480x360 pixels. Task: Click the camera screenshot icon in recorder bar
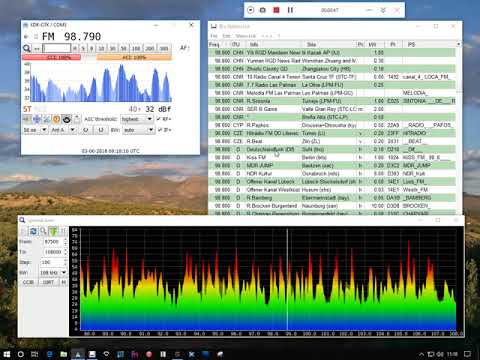[263, 10]
